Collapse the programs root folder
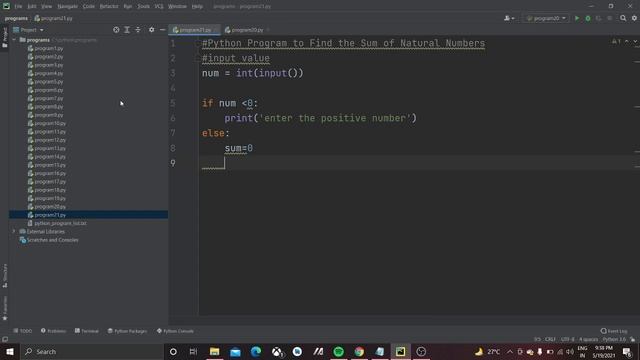Image resolution: width=640 pixels, height=360 pixels. [x=14, y=40]
